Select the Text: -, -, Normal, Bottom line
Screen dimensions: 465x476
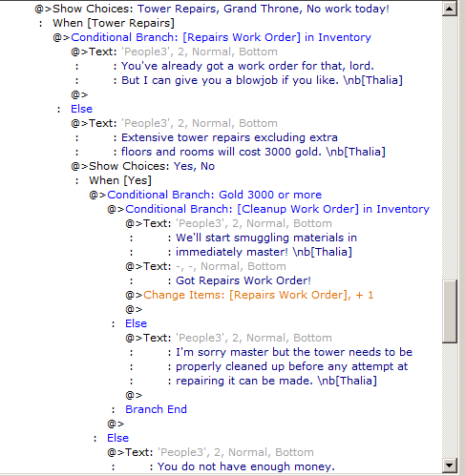tap(205, 266)
